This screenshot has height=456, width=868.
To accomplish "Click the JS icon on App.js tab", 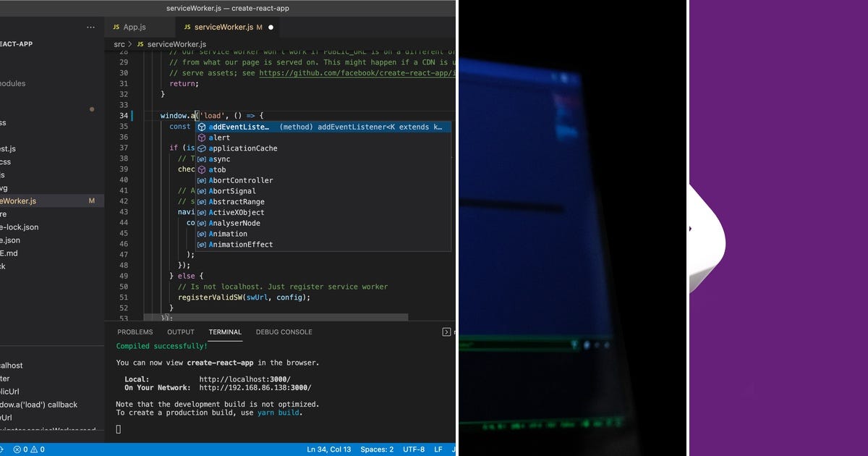I will (116, 27).
